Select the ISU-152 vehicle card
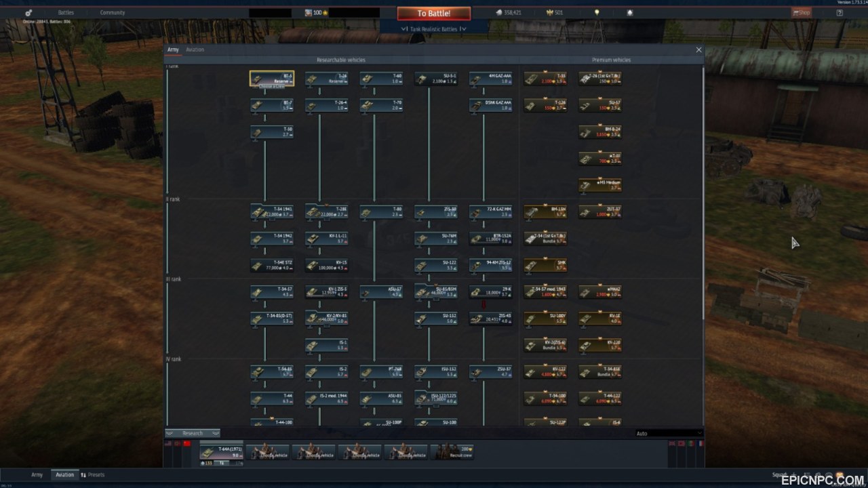The width and height of the screenshot is (868, 488). click(x=436, y=371)
